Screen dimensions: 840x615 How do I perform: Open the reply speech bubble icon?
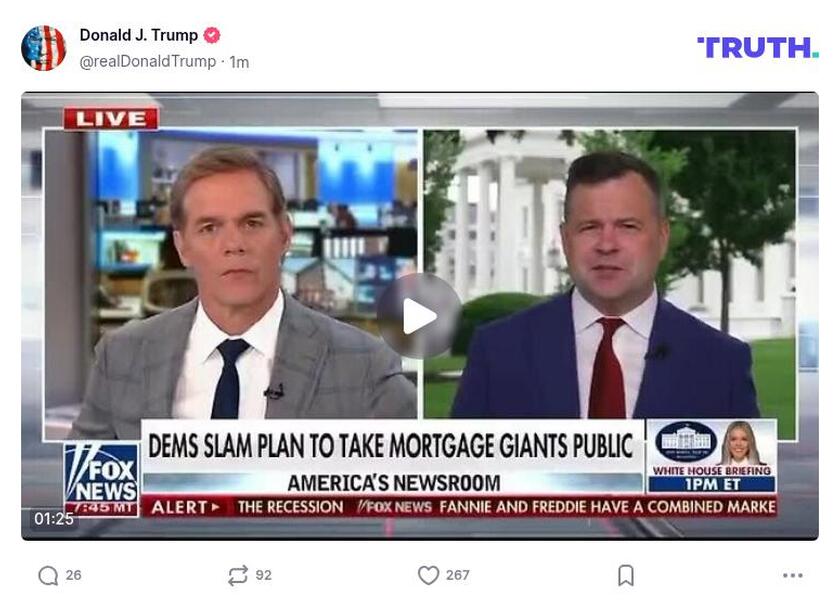[x=48, y=576]
